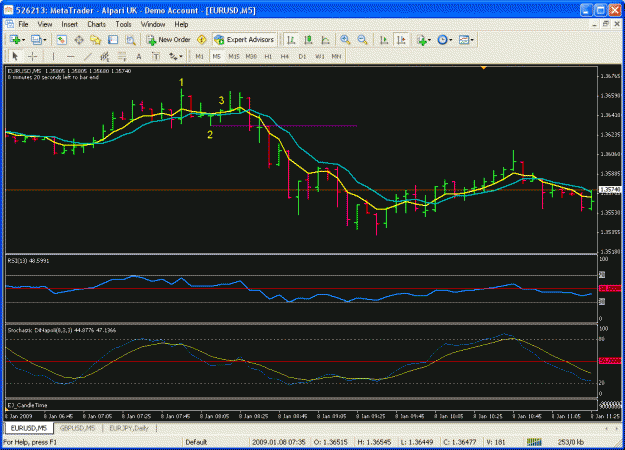
Task: Set timeframe to M5
Action: [x=216, y=56]
